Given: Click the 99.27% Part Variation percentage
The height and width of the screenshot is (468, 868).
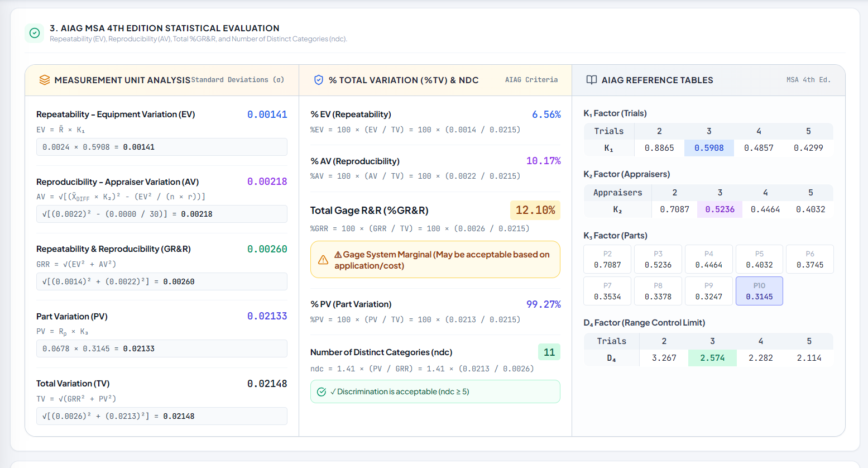Looking at the screenshot, I should point(544,304).
